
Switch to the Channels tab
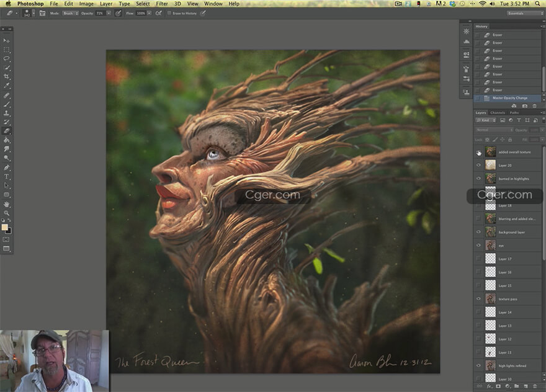coord(498,113)
